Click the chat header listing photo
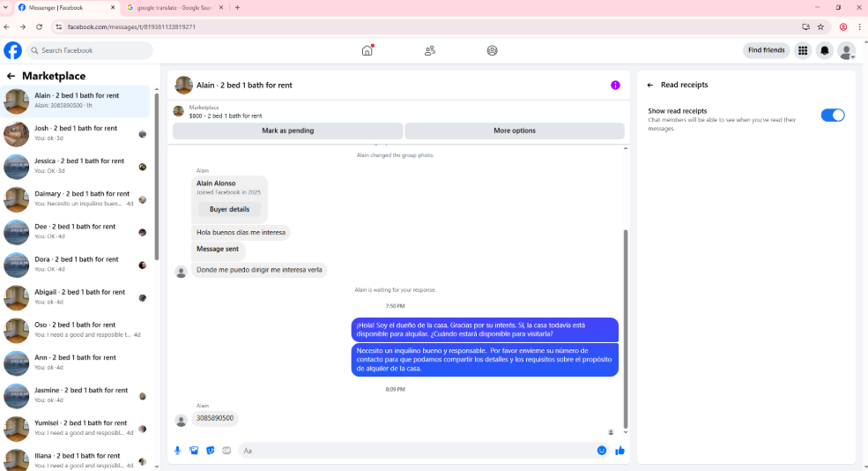Viewport: 868px width, 471px height. click(183, 86)
